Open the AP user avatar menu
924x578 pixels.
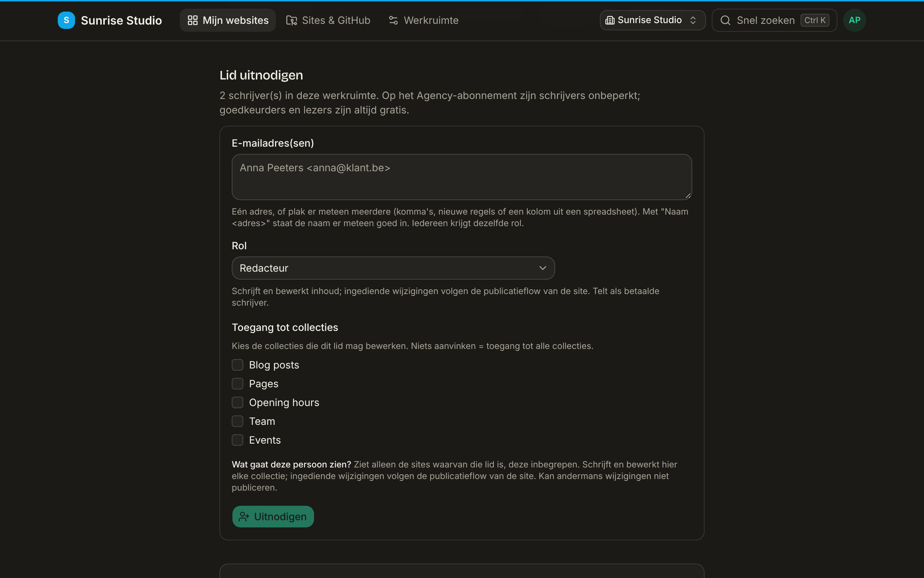pos(854,20)
